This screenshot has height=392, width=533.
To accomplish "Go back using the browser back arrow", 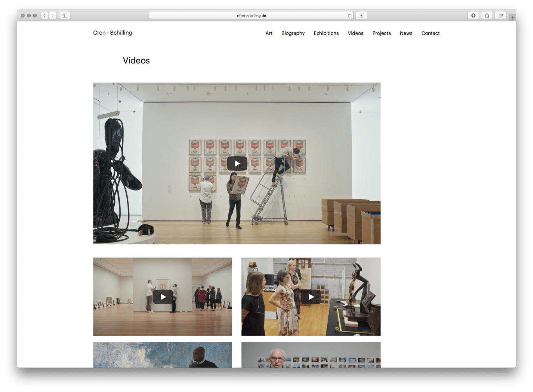I will point(45,16).
